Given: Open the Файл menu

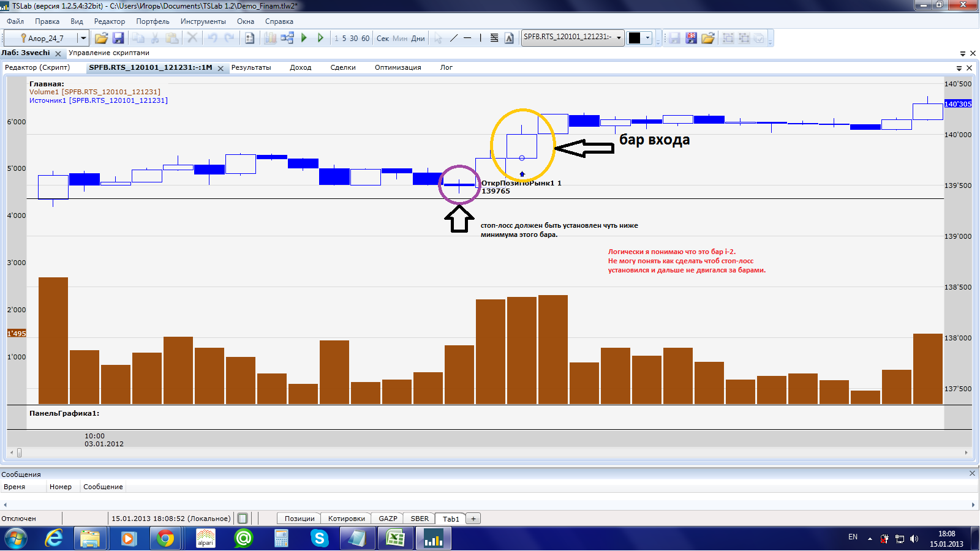Looking at the screenshot, I should coord(15,21).
